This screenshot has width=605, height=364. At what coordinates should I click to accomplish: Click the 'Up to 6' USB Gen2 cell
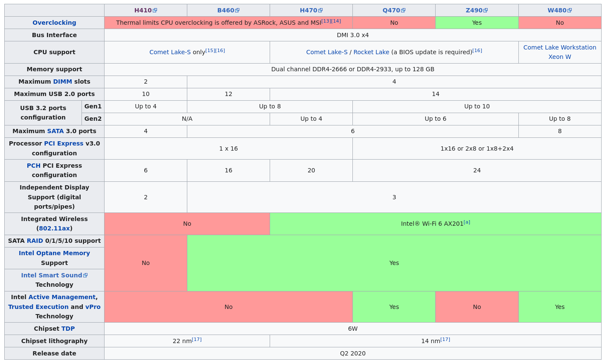[x=436, y=119]
